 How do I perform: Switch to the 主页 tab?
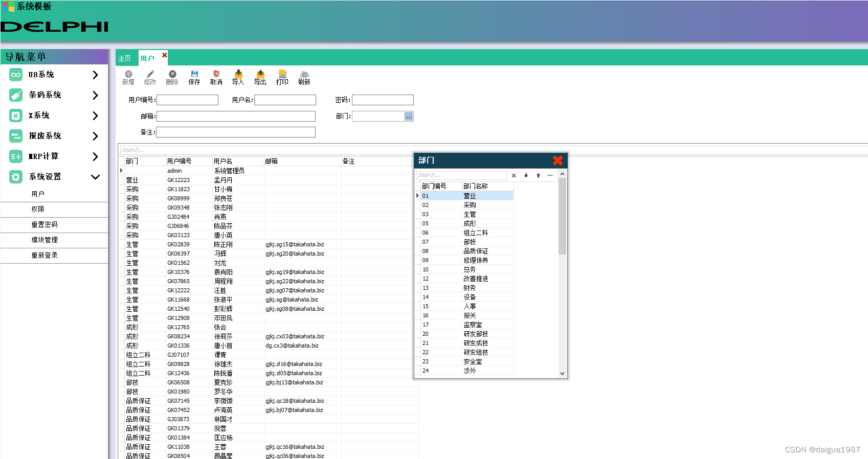(125, 58)
